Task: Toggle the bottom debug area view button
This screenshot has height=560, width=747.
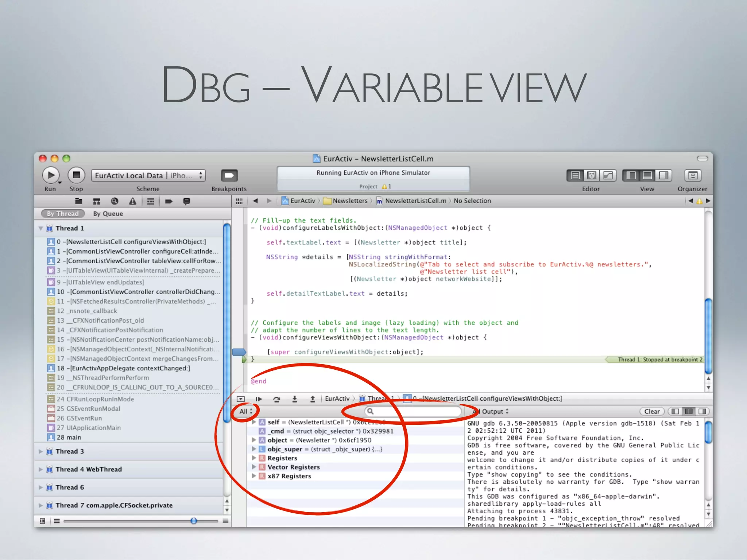Action: pyautogui.click(x=647, y=176)
